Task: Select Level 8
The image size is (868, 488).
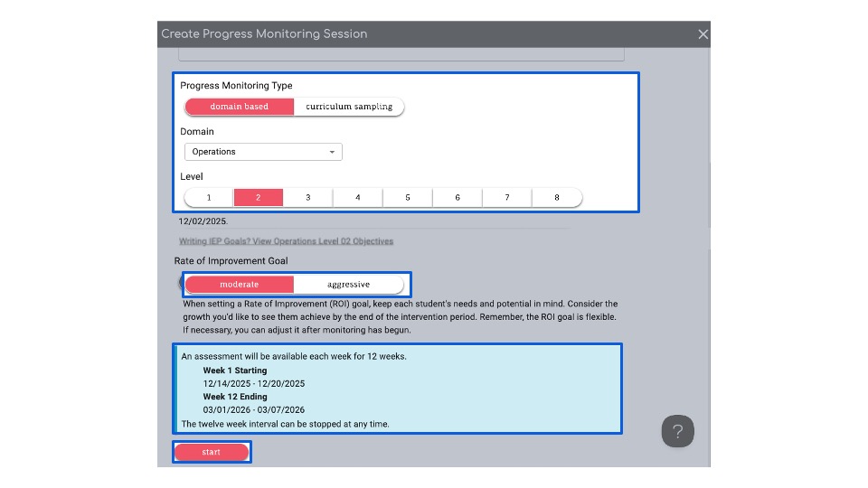Action: (x=557, y=198)
